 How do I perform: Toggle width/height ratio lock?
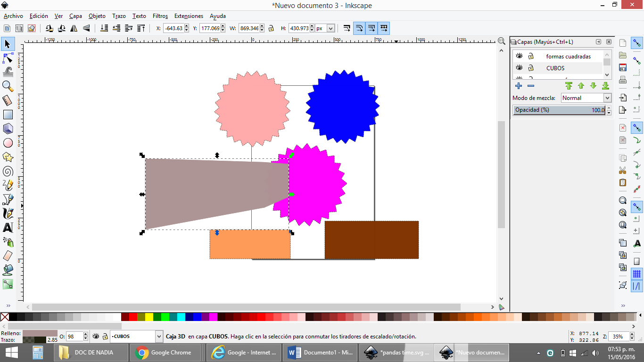pos(271,28)
